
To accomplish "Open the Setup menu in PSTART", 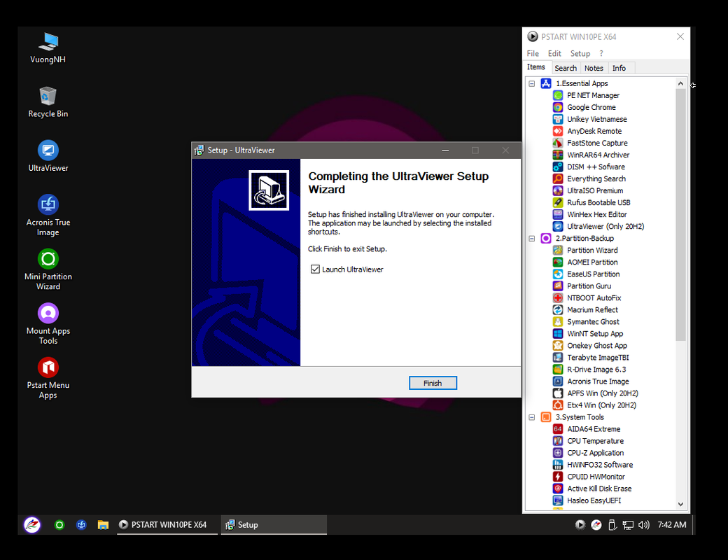I will pos(580,53).
